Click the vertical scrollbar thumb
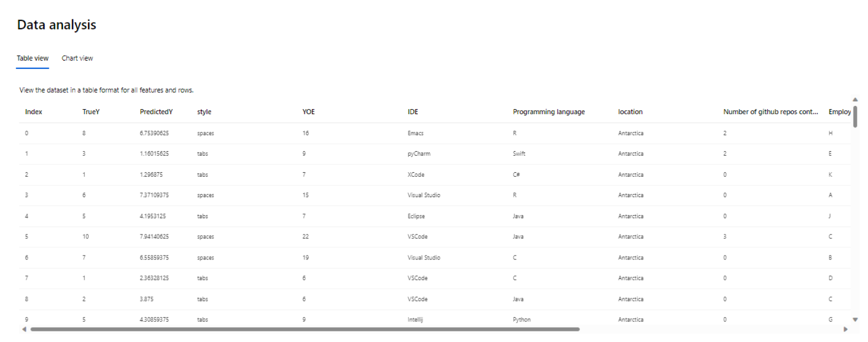This screenshot has width=868, height=342. coord(855,116)
